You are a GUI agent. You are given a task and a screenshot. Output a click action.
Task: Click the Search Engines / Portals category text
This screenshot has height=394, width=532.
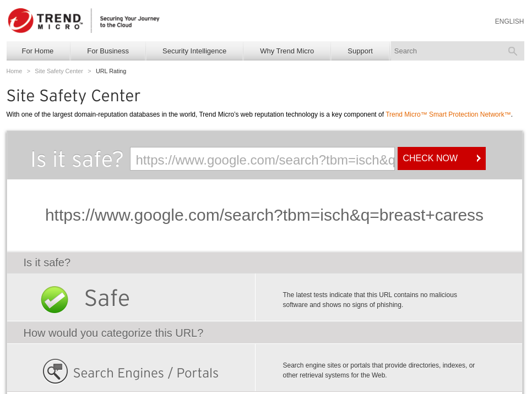(146, 373)
